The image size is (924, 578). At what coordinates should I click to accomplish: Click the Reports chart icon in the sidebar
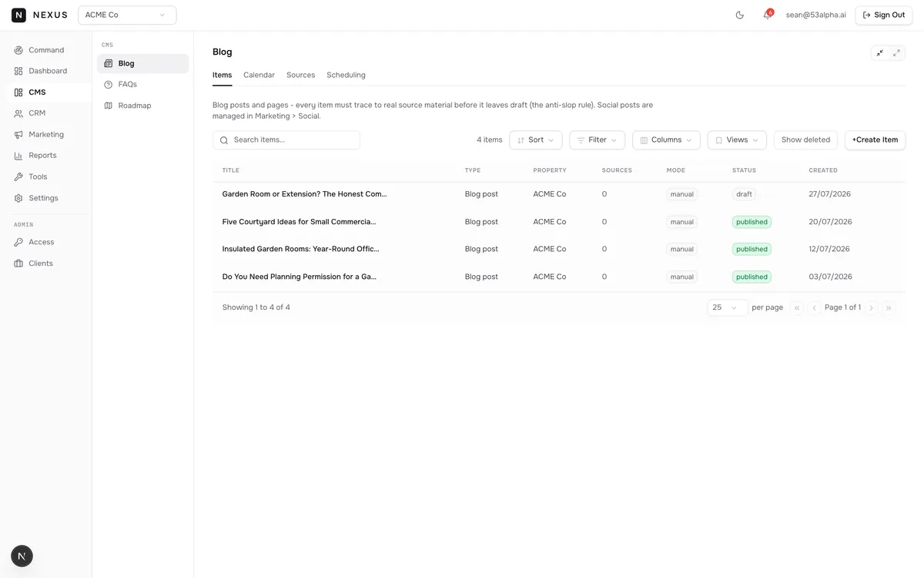(x=18, y=156)
